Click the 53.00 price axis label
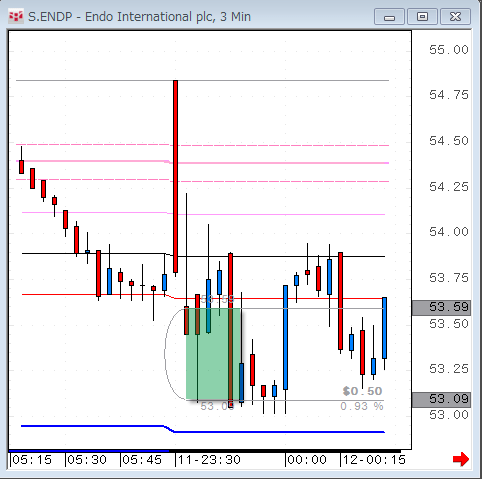 449,415
